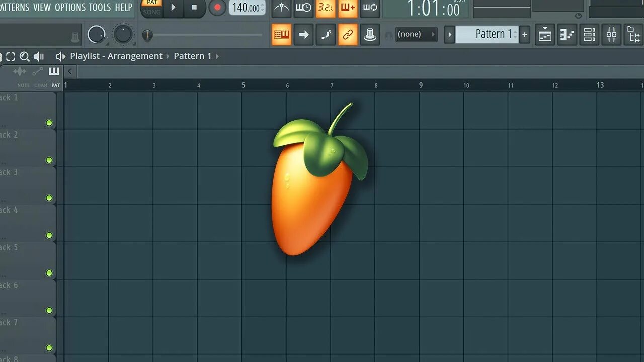Open the Playlist view
Screen dimensions: 644x362
[x=545, y=35]
